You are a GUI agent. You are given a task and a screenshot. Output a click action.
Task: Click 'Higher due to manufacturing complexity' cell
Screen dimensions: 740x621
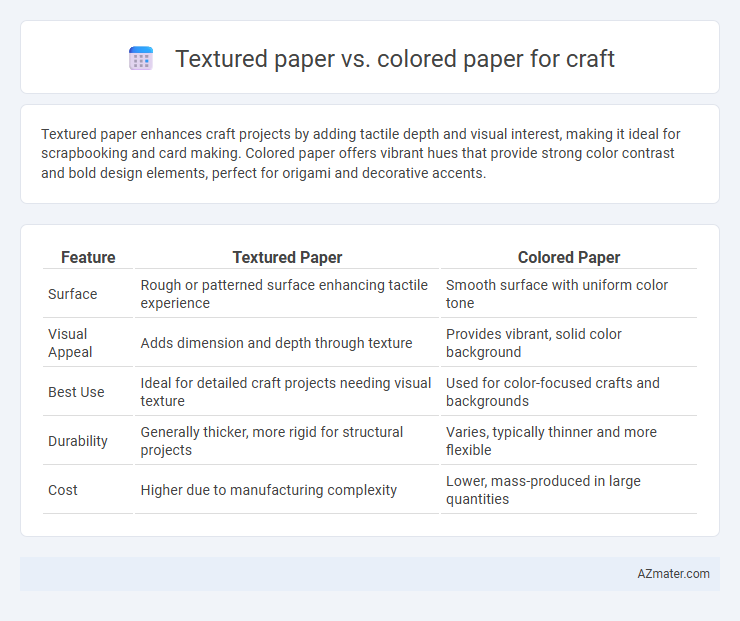pos(286,490)
